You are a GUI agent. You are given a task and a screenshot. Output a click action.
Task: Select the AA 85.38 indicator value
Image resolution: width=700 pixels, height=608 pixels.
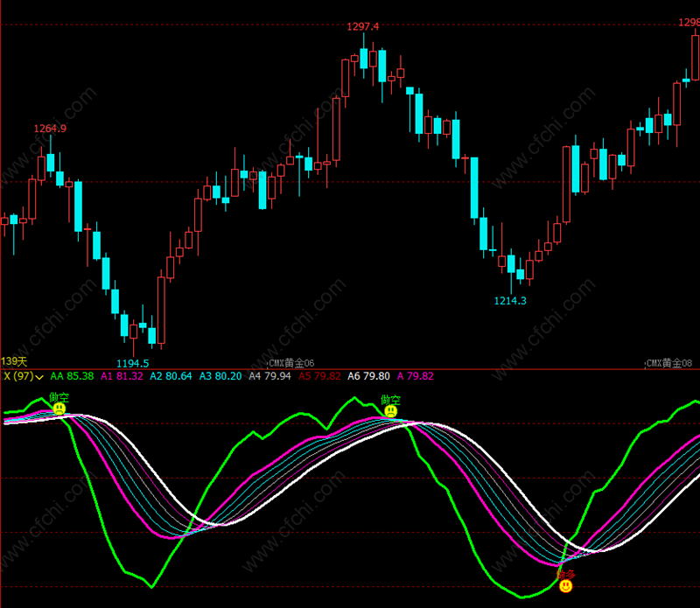(72, 376)
